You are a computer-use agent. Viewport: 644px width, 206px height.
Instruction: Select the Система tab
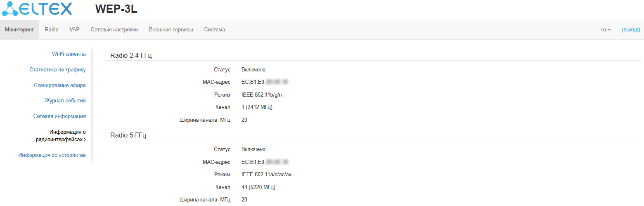coord(214,30)
